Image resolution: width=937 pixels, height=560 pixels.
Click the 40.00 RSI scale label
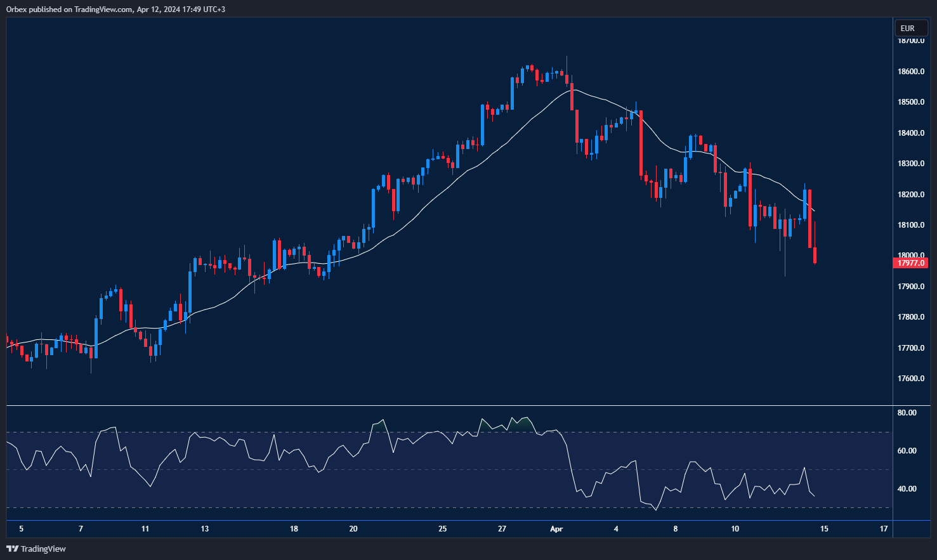click(x=907, y=489)
